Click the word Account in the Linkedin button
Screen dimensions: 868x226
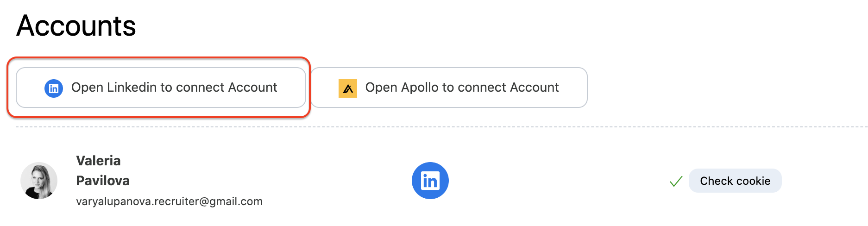252,88
